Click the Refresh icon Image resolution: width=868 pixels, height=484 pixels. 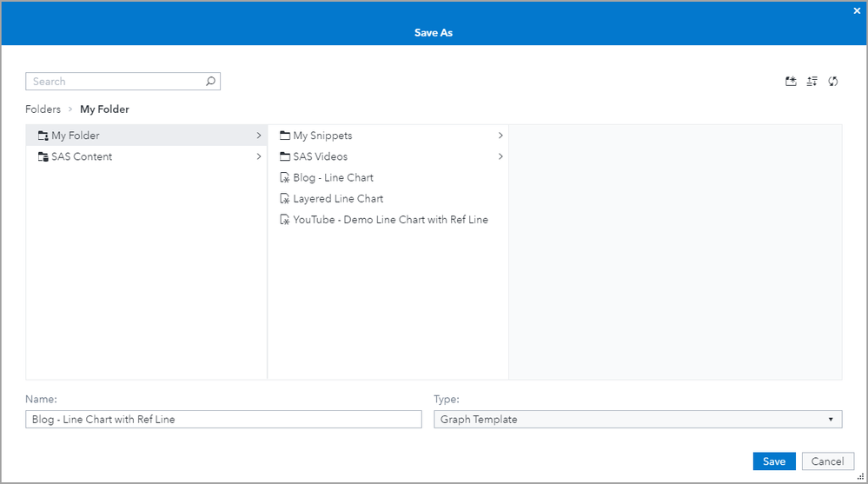(x=833, y=82)
